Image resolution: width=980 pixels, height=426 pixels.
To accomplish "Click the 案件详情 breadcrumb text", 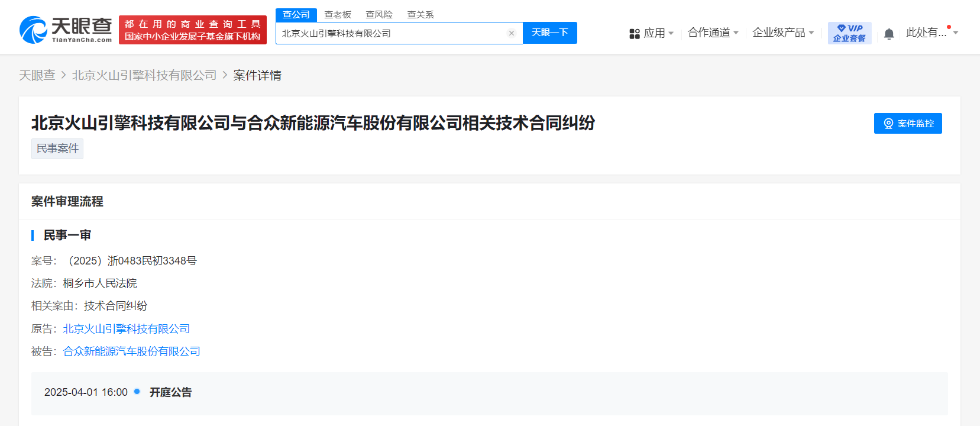I will click(257, 75).
